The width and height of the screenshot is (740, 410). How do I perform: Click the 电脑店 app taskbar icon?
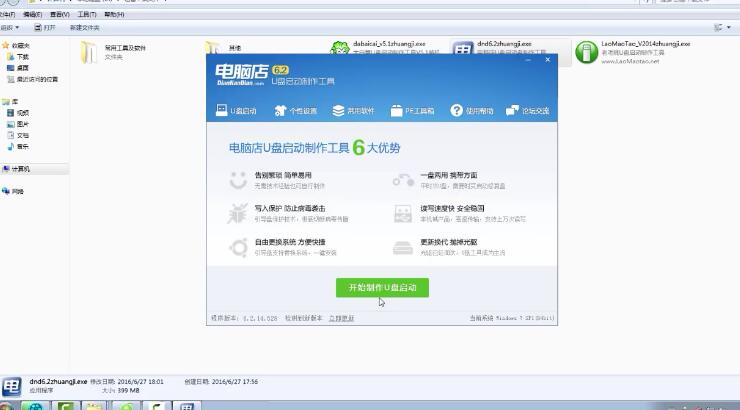[x=187, y=406]
